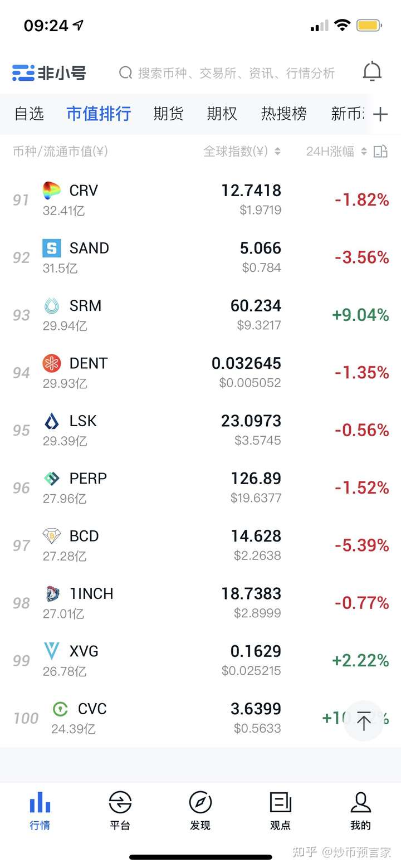The height and width of the screenshot is (868, 401).
Task: Sort by 全球指数 price column
Action: coord(241,151)
